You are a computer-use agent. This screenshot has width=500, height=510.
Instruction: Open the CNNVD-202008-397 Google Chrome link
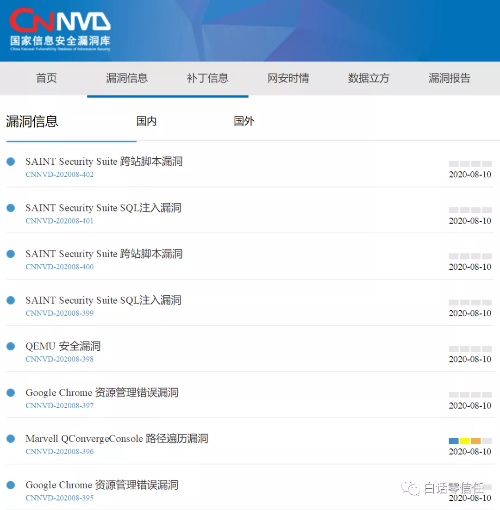(x=59, y=405)
